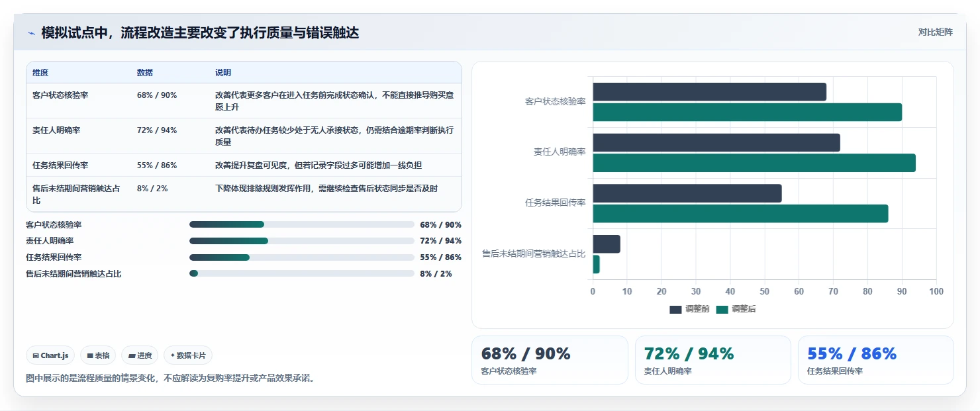Viewport: 980px width, 411px height.
Task: Click the 客户状态核验率 progress bar
Action: coord(301,225)
